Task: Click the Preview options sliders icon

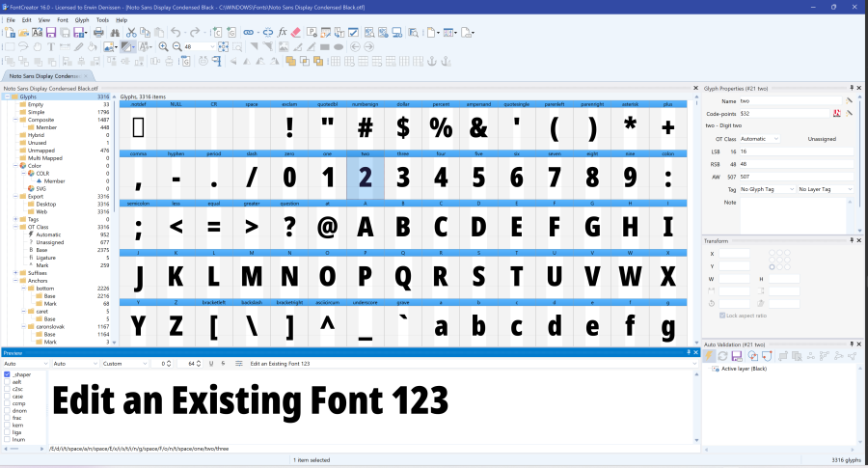Action: click(x=238, y=364)
